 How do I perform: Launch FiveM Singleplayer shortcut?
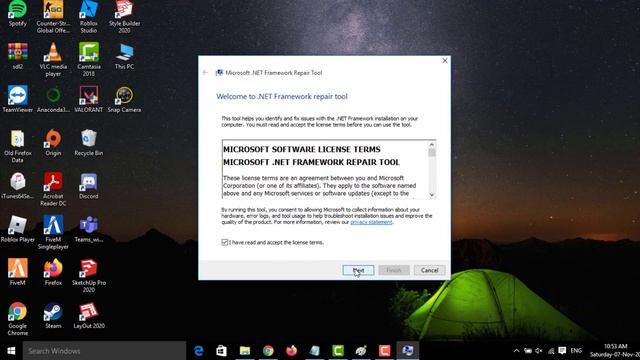tap(53, 232)
